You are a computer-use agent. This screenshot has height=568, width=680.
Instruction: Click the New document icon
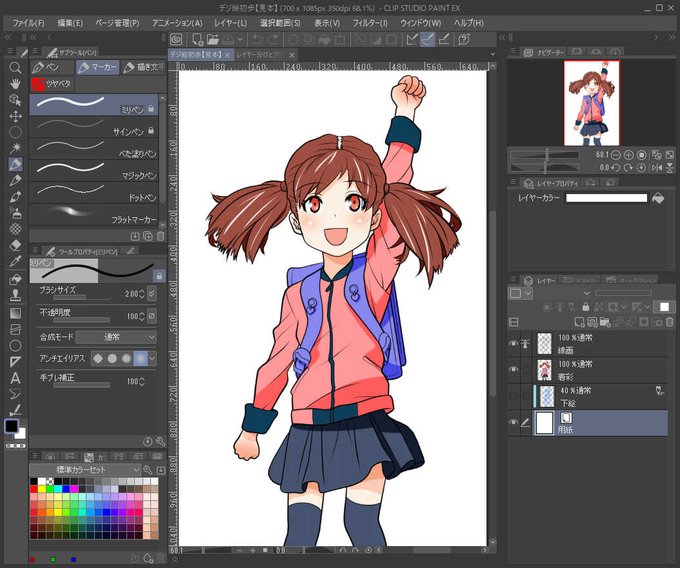(198, 39)
